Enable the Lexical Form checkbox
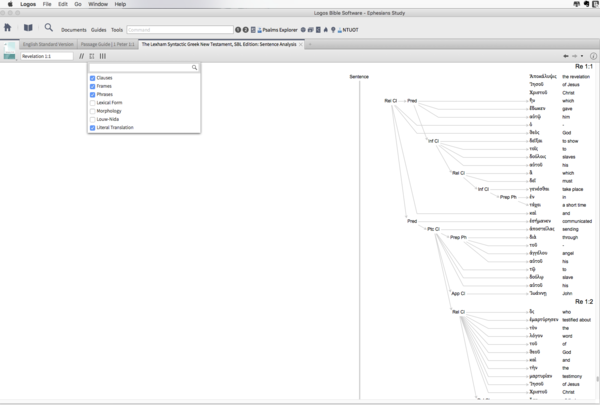This screenshot has width=600, height=405. coord(93,103)
